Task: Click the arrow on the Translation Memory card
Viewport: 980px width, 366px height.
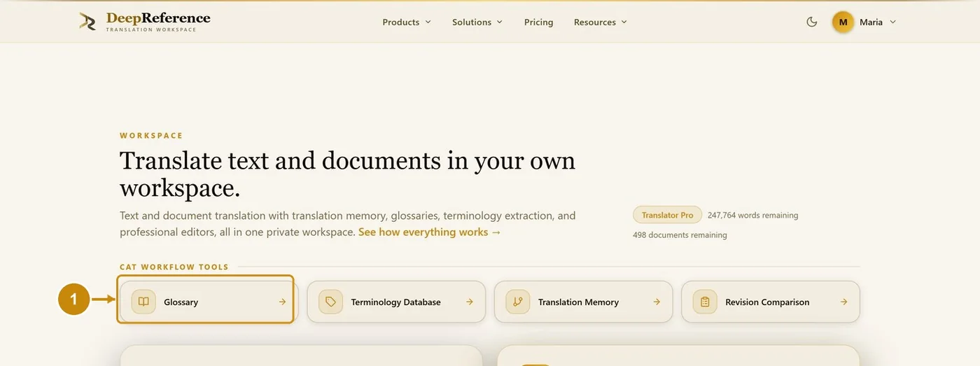Action: [657, 302]
